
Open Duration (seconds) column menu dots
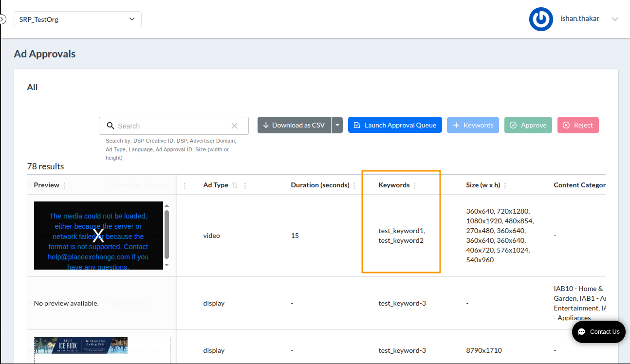pyautogui.click(x=354, y=185)
